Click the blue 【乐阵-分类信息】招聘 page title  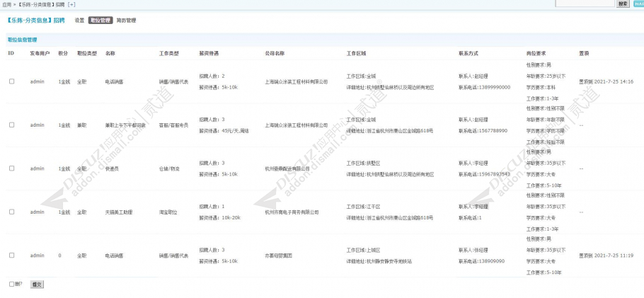coord(35,20)
